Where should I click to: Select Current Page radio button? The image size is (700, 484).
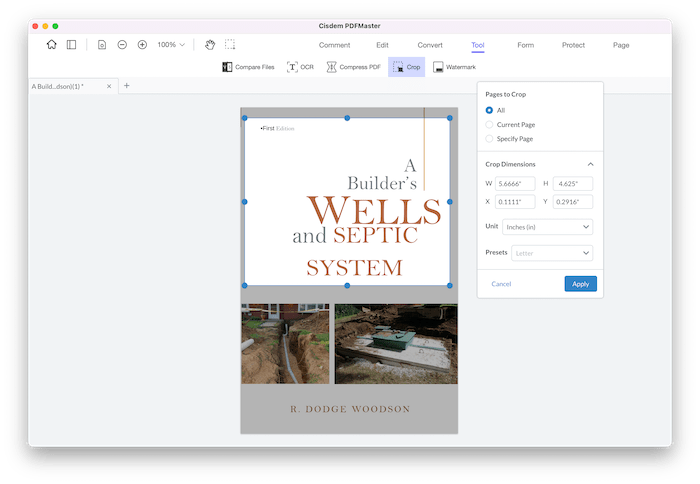(x=489, y=125)
